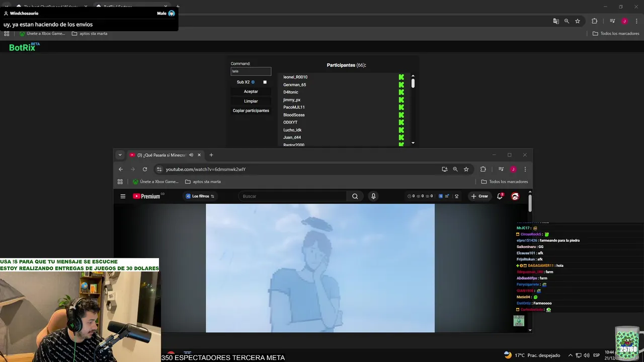This screenshot has width=644, height=362.
Task: Bookmark the BotRix page with the star
Action: [x=578, y=21]
